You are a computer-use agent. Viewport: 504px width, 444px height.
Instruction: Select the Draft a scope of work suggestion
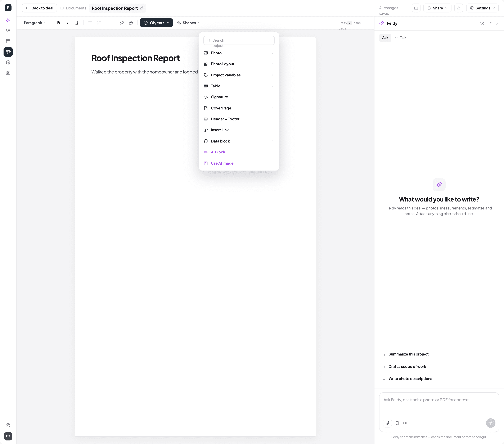[x=407, y=367]
